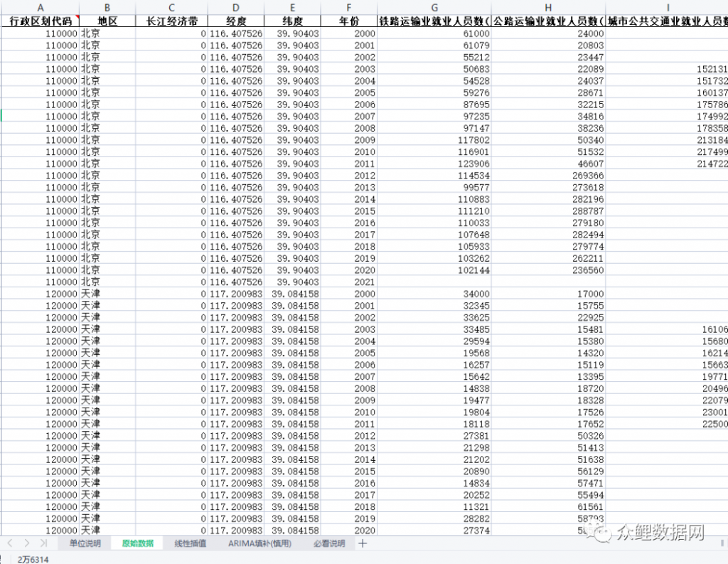This screenshot has width=728, height=564.
Task: Open the ARIMA填补(慎用) sheet tab
Action: pyautogui.click(x=259, y=543)
